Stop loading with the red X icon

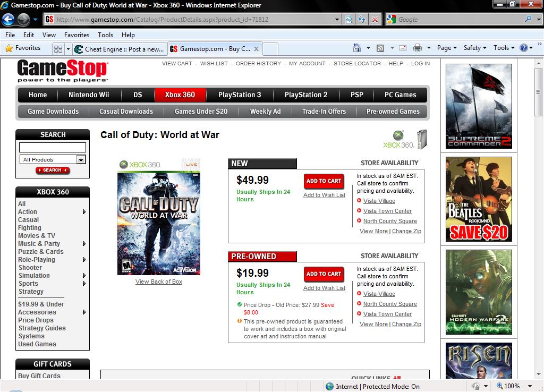375,20
